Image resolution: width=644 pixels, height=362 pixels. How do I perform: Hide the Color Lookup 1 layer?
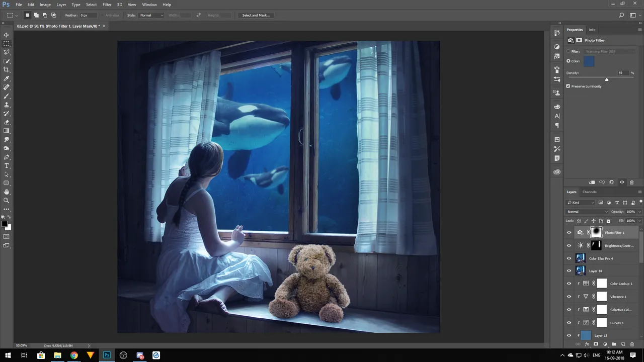click(x=569, y=284)
